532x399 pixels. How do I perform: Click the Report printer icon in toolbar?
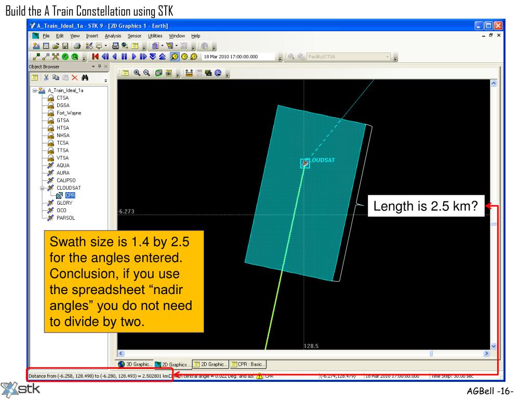coord(115,46)
